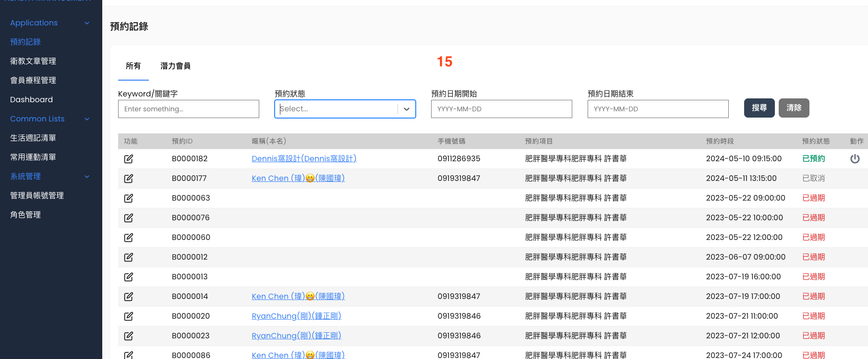
Task: Open 衛教文章管理 in the sidebar
Action: [x=33, y=61]
